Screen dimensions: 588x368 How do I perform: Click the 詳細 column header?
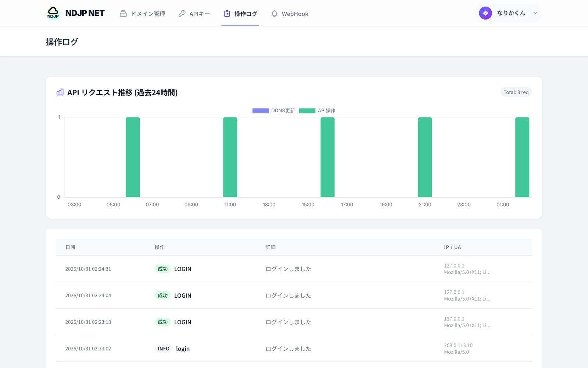pos(270,247)
